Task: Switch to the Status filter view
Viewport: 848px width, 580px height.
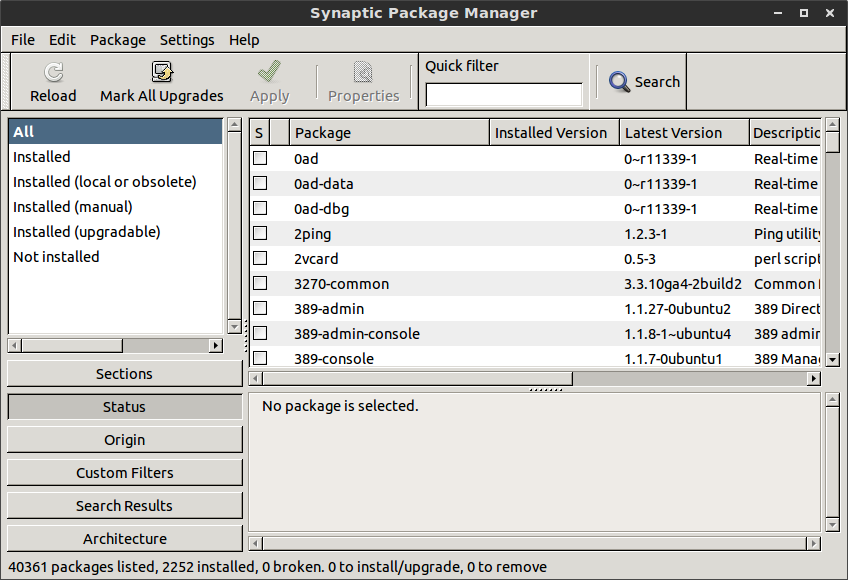Action: 124,407
